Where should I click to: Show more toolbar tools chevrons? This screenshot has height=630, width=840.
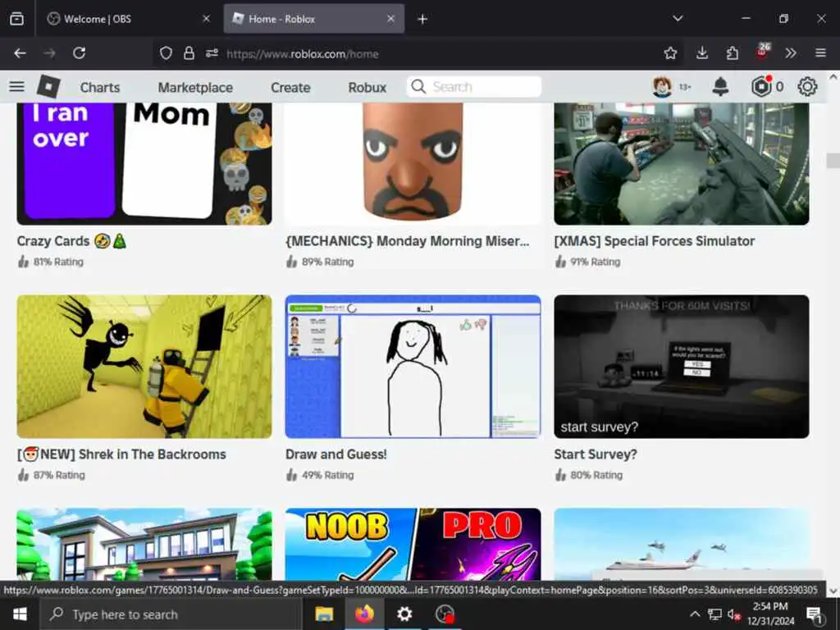(x=791, y=53)
